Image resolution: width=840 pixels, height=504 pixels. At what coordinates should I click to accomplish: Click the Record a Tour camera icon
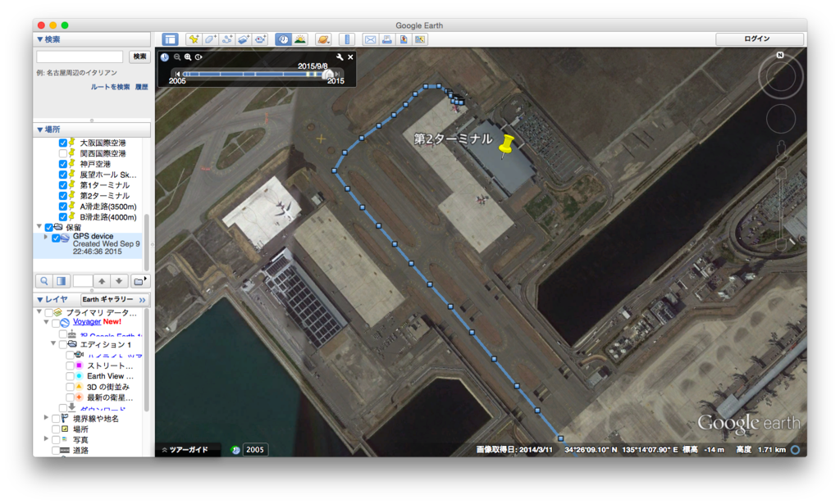click(260, 39)
